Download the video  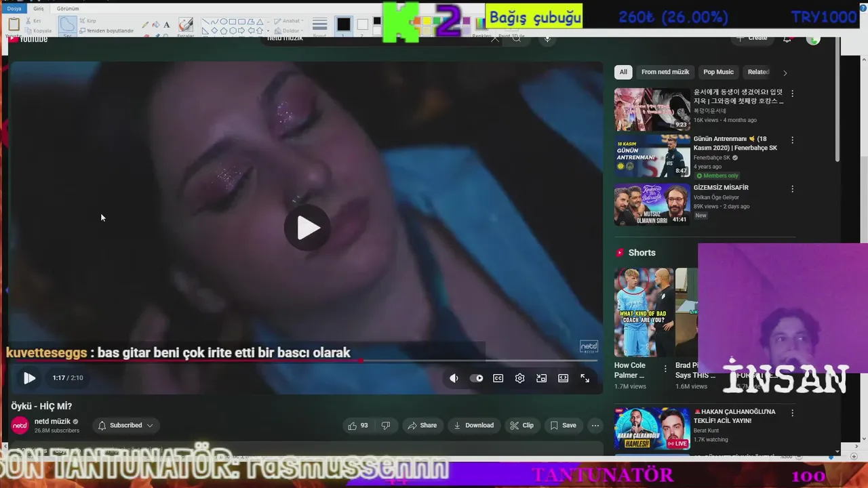473,426
